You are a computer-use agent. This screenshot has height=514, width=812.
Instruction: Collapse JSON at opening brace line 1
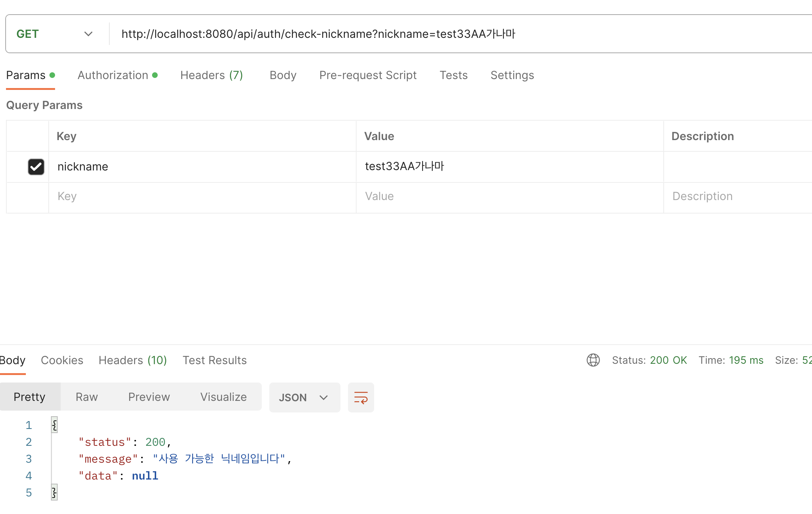point(54,425)
